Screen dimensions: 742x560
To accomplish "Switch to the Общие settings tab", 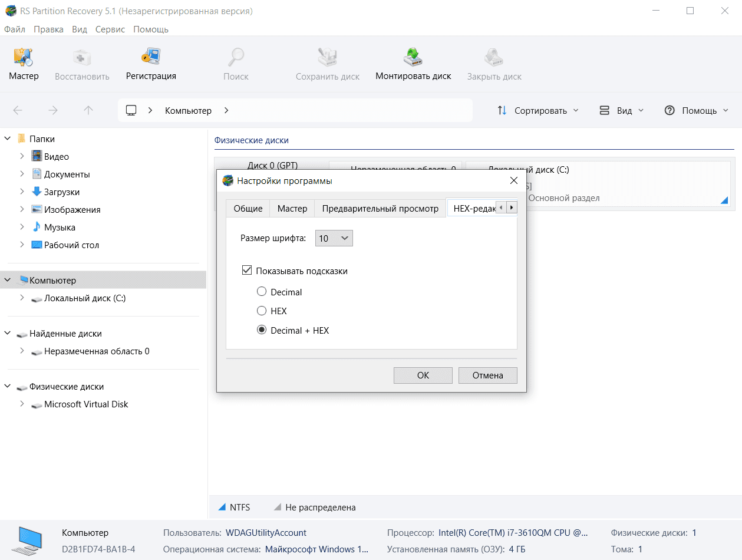I will [x=248, y=209].
